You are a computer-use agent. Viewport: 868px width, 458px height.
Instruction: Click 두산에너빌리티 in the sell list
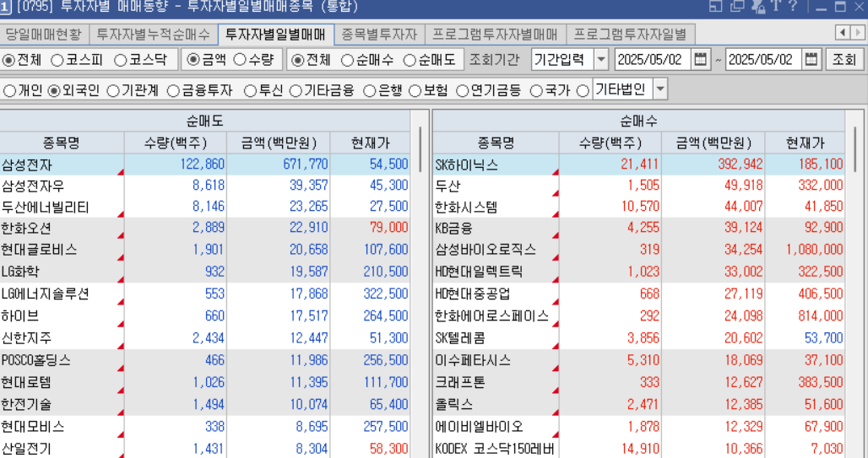click(46, 207)
